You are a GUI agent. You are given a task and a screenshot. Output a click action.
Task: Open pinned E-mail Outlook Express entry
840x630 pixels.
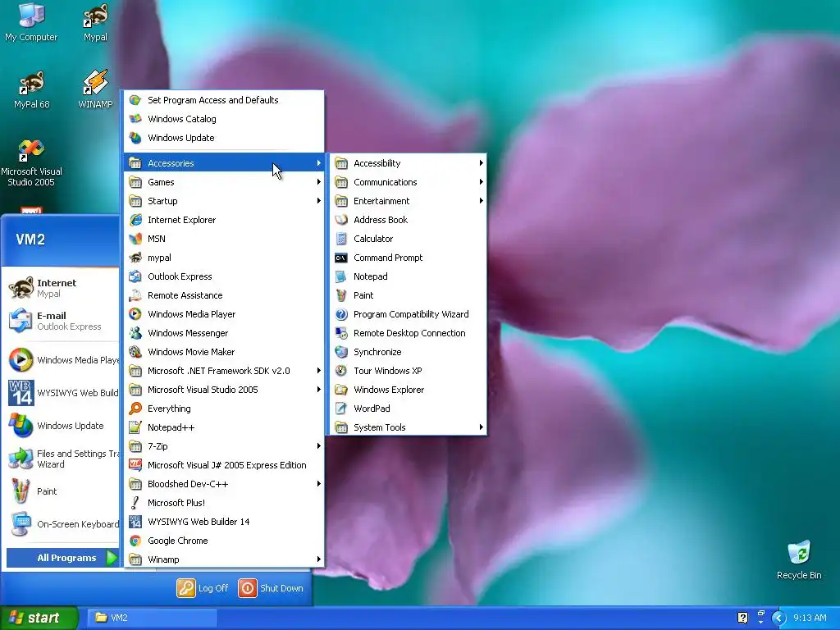61,321
